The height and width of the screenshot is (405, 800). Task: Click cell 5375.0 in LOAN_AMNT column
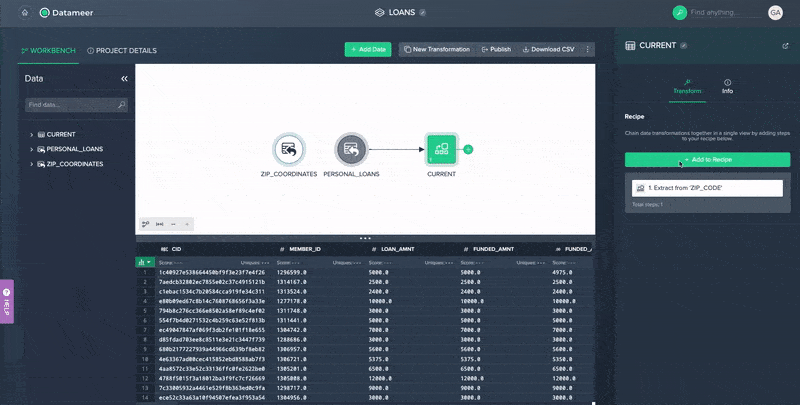pyautogui.click(x=379, y=359)
